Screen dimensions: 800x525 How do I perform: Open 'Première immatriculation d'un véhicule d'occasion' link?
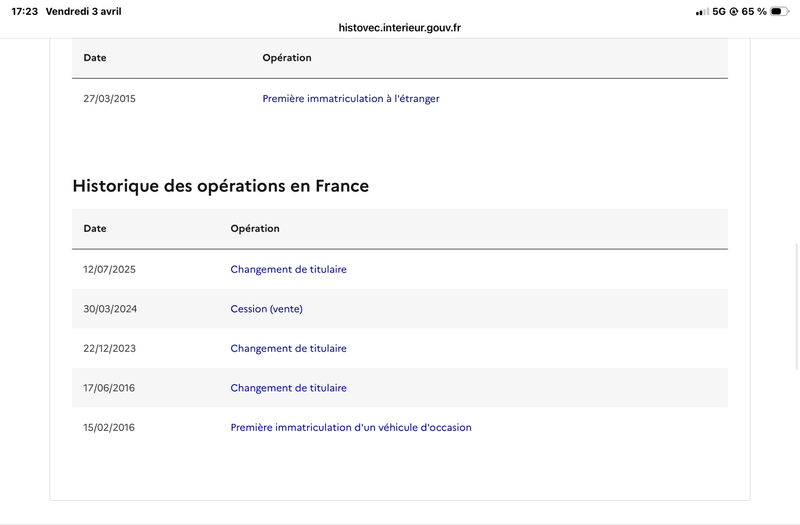tap(350, 427)
